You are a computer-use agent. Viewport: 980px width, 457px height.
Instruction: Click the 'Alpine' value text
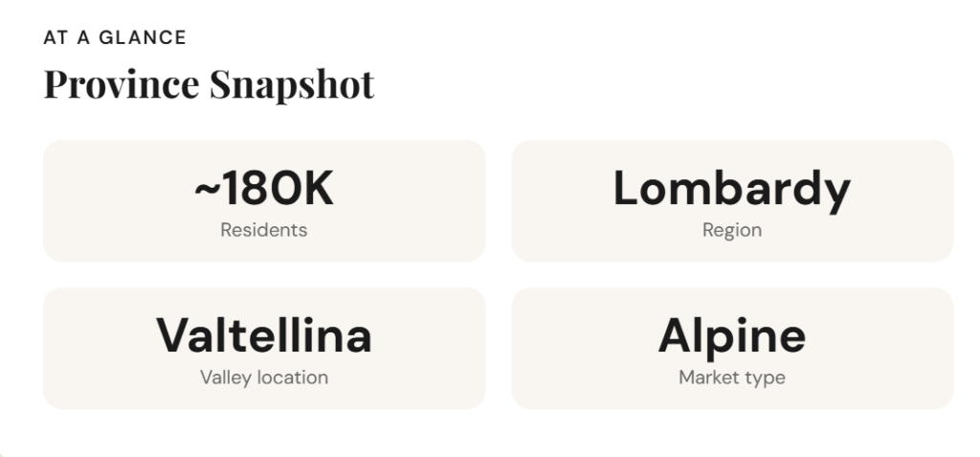(x=731, y=336)
